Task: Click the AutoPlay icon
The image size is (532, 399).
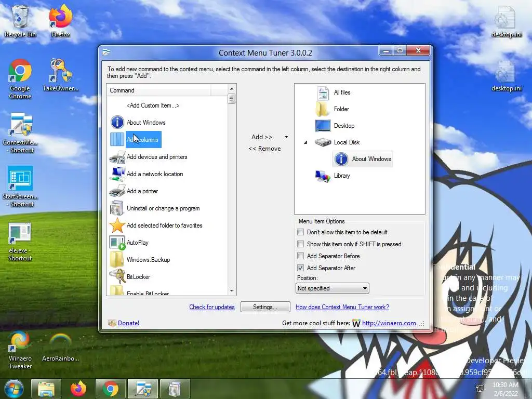Action: tap(117, 243)
